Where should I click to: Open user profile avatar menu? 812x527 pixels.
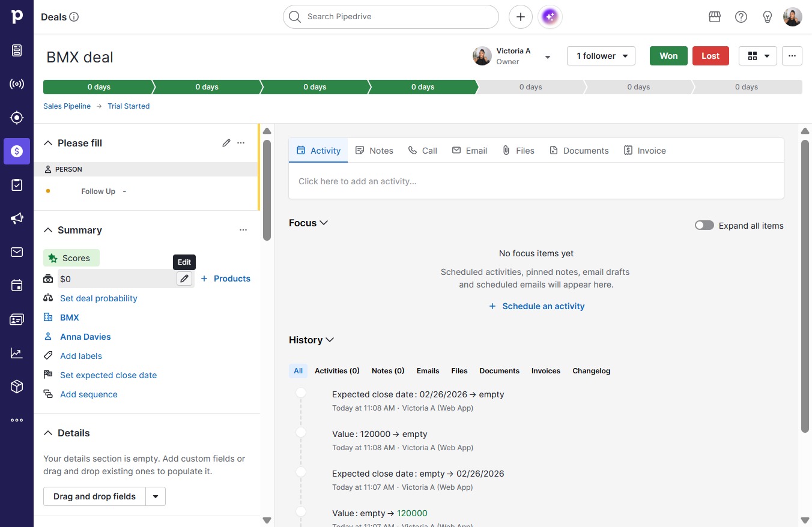coord(793,17)
